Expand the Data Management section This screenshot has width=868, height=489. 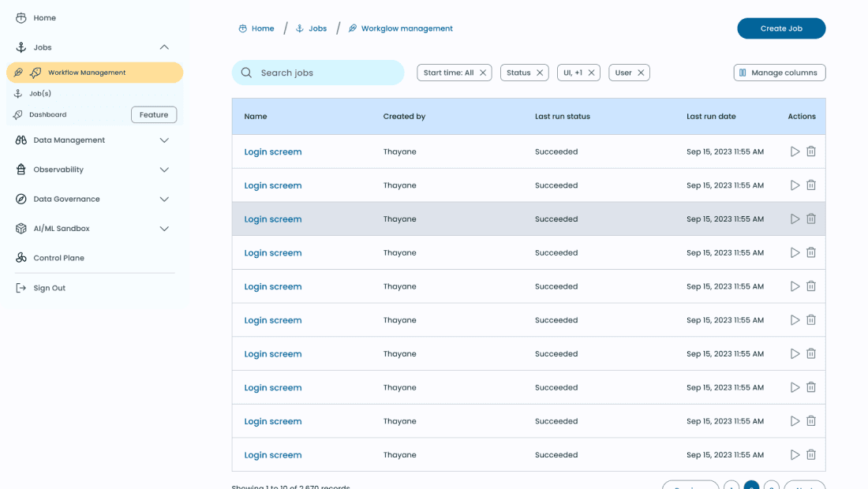[164, 140]
